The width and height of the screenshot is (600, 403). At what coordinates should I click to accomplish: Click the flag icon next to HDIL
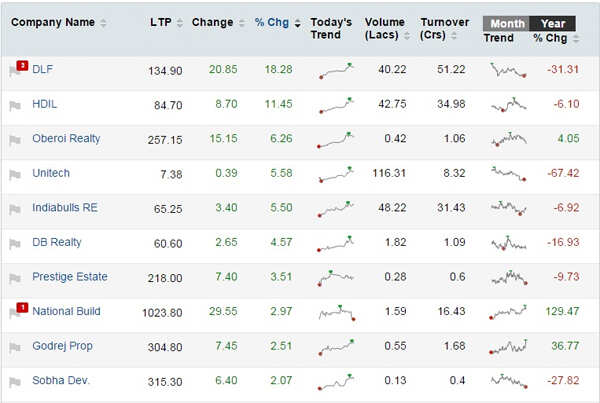(x=15, y=105)
